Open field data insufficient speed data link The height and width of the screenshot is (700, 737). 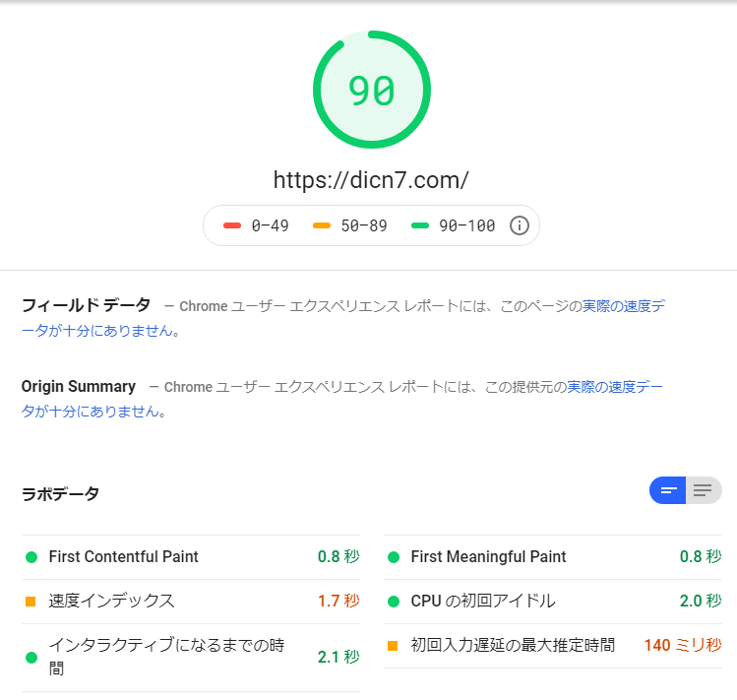click(623, 306)
